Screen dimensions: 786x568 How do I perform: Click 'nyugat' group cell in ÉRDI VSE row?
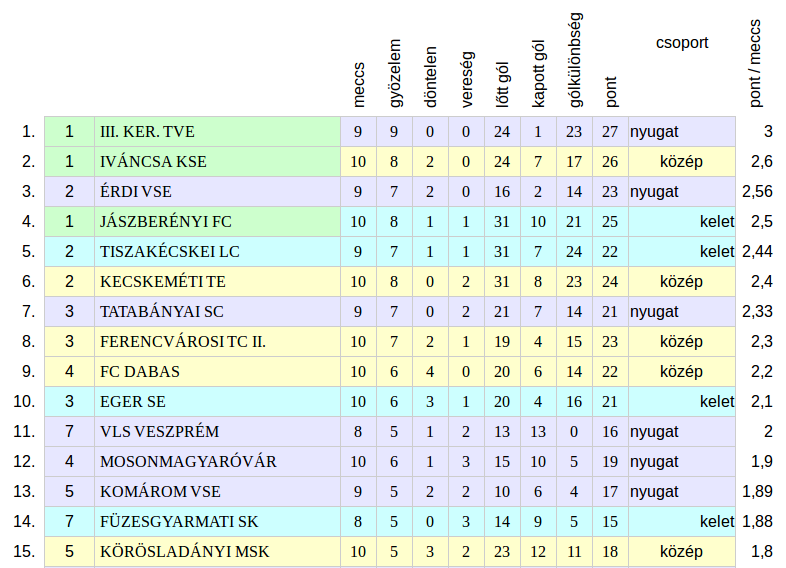(x=682, y=192)
